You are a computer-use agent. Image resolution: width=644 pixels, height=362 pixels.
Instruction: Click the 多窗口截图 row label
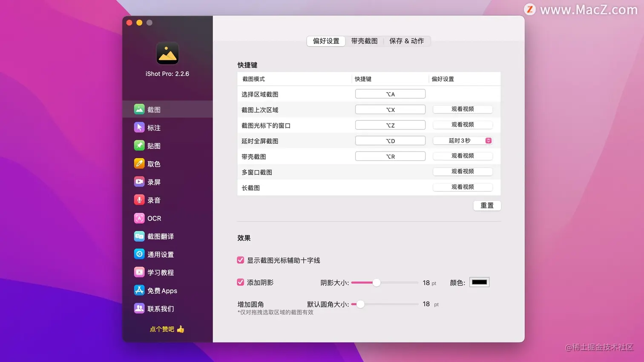[x=257, y=172]
